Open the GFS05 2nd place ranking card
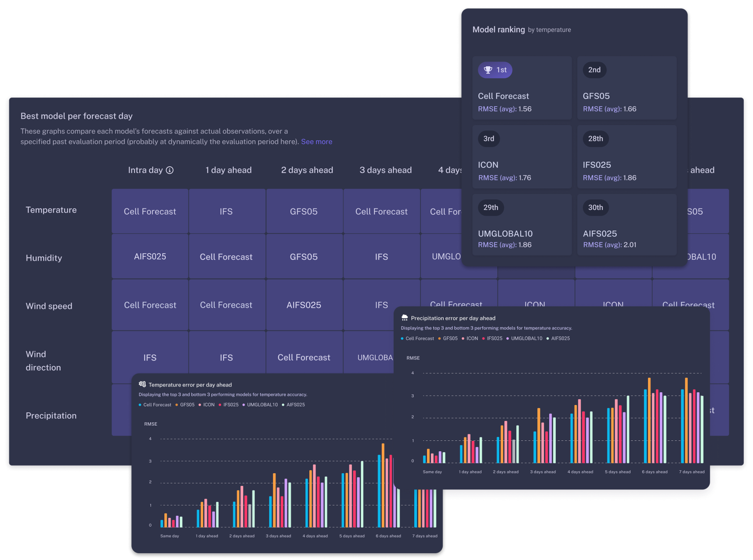 tap(627, 88)
